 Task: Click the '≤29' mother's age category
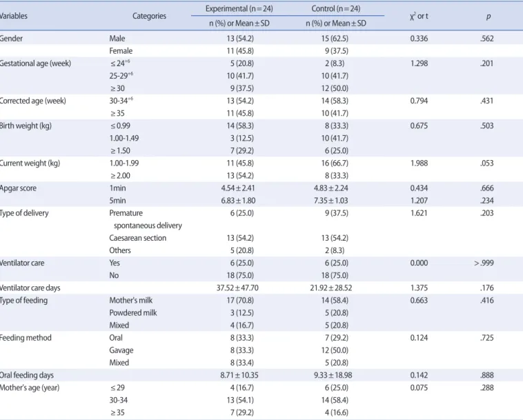coord(117,388)
